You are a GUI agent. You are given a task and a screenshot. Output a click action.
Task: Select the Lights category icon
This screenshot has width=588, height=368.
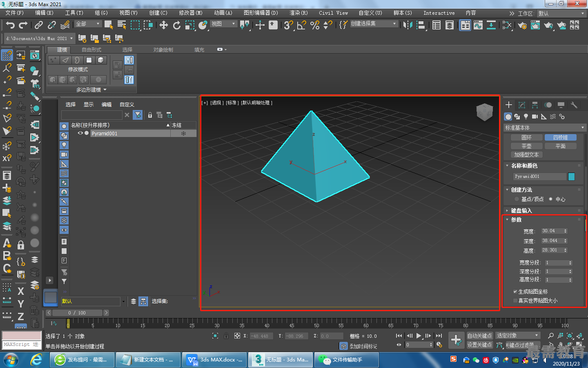pos(526,117)
